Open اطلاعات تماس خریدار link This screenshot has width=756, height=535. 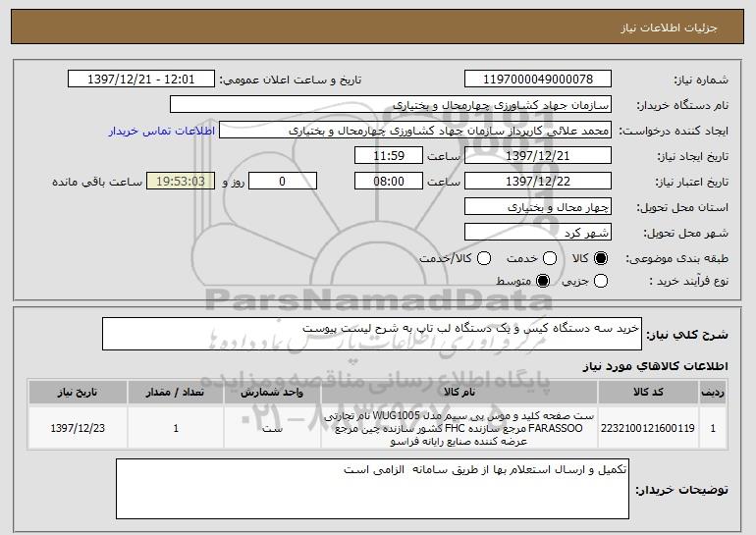162,131
